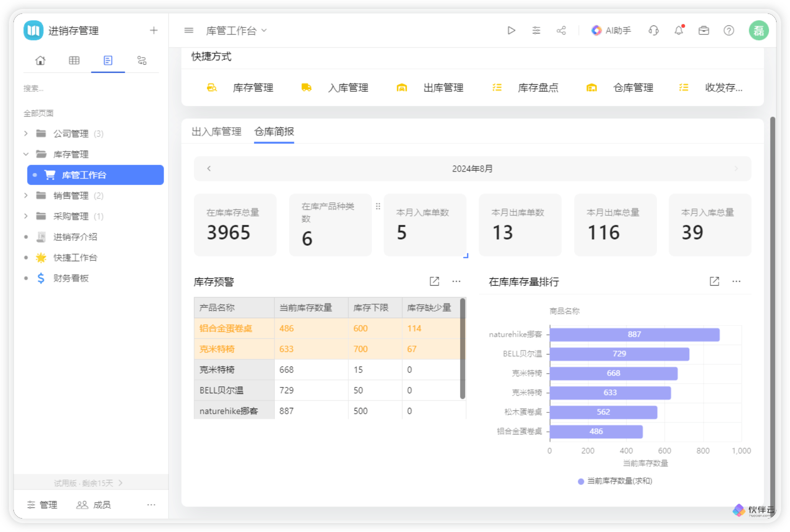Click the share icon in top bar
This screenshot has width=790, height=532.
coord(561,30)
